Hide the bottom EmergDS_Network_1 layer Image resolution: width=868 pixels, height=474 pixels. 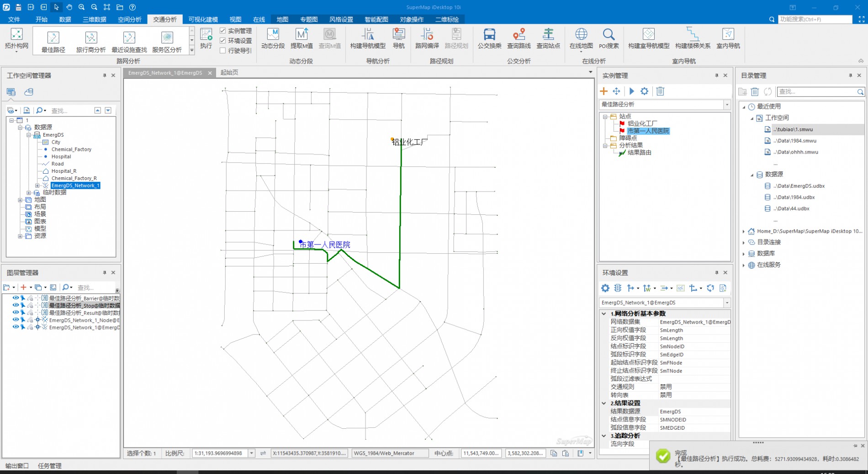pos(16,327)
